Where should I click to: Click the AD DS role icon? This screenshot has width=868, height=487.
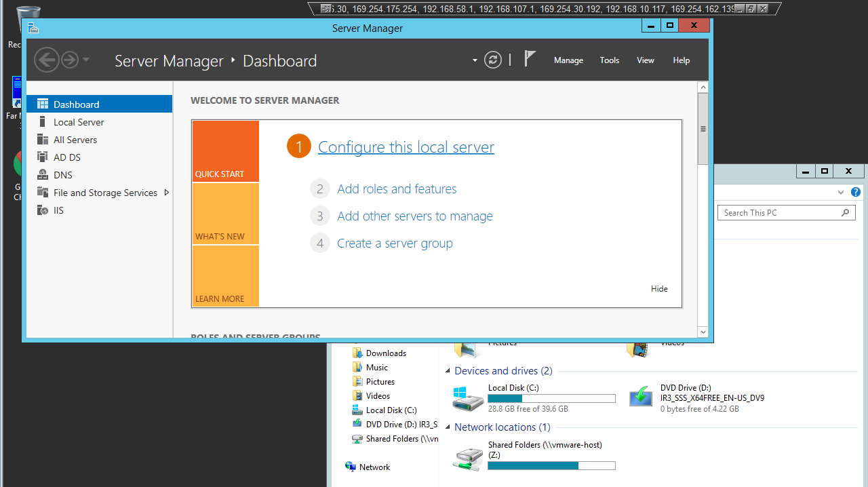43,157
